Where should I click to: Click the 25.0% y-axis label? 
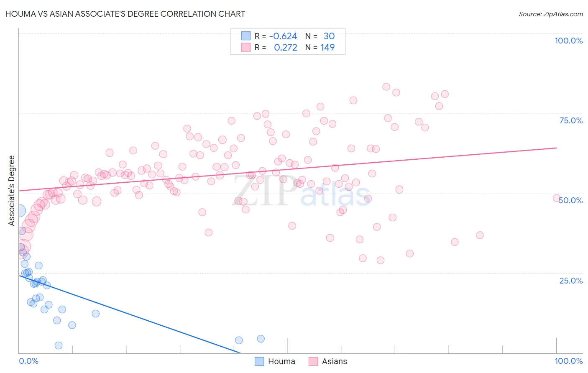tap(570, 280)
